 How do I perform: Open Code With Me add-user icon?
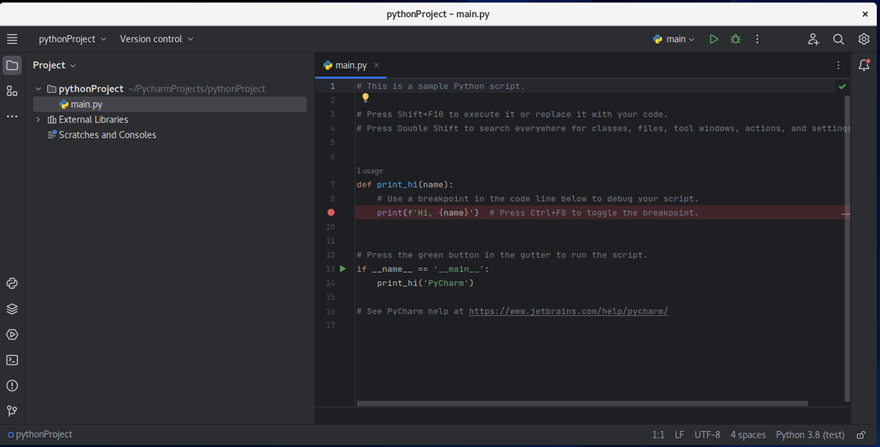(x=813, y=39)
